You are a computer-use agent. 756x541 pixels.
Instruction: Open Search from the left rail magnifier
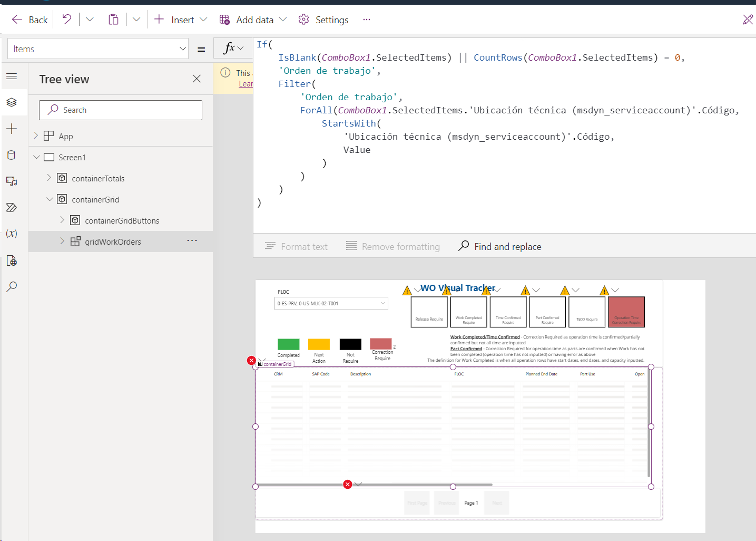[12, 286]
